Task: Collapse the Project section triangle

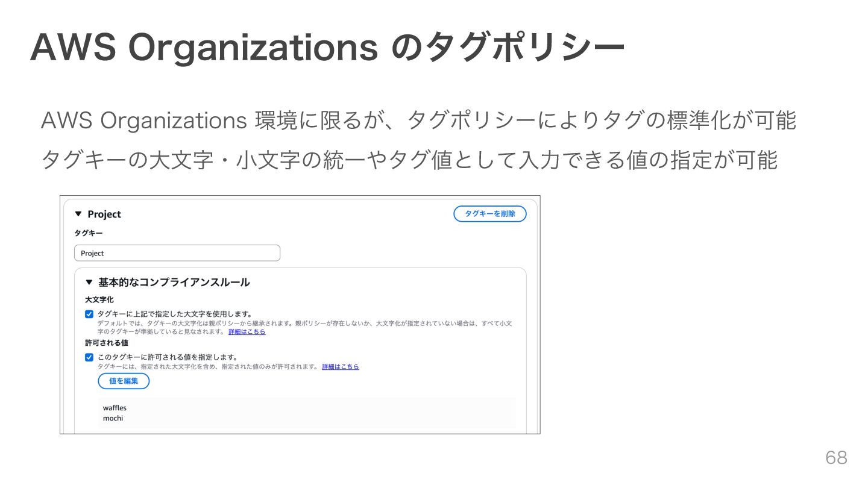Action: click(x=78, y=214)
